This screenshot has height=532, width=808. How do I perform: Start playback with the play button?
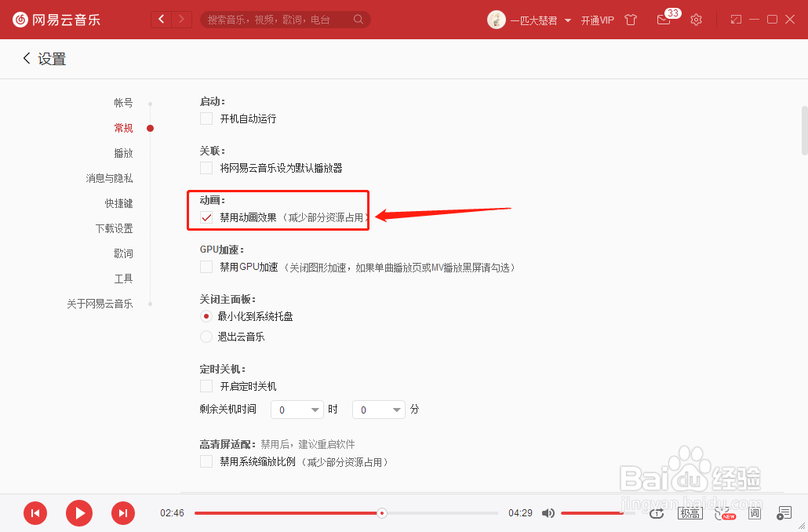click(79, 513)
